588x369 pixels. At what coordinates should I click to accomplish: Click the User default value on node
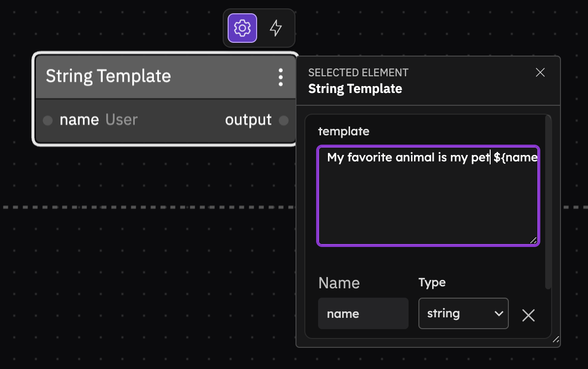pos(121,120)
